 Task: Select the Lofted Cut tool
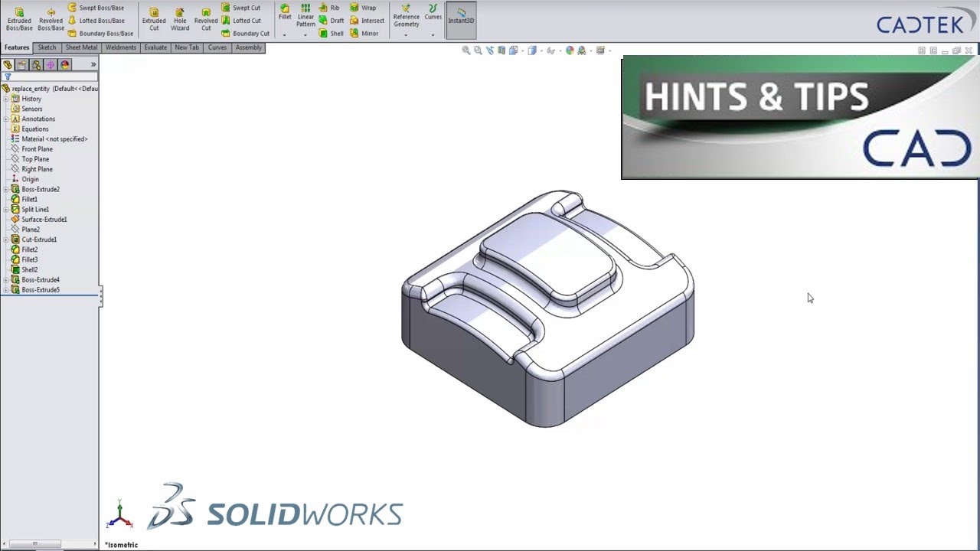[x=241, y=21]
